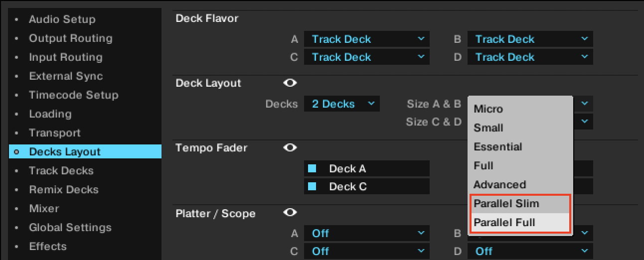Expand the Deck C flavor dropdown
Screen dimensions: 644x260
[367, 57]
